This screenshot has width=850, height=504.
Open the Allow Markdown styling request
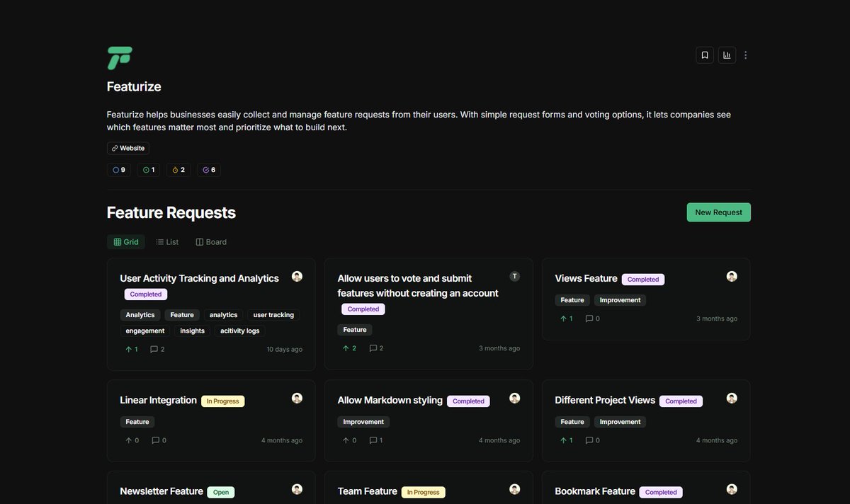(x=390, y=400)
